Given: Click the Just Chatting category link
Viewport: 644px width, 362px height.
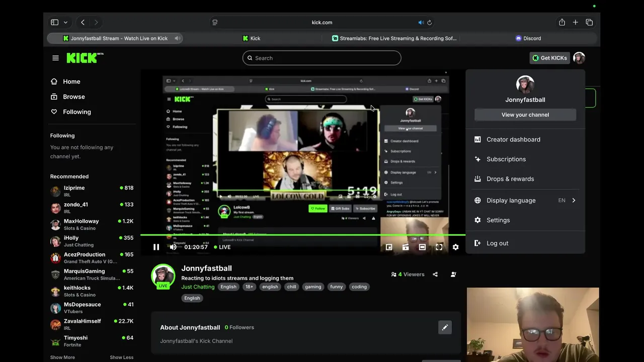Looking at the screenshot, I should click(198, 287).
